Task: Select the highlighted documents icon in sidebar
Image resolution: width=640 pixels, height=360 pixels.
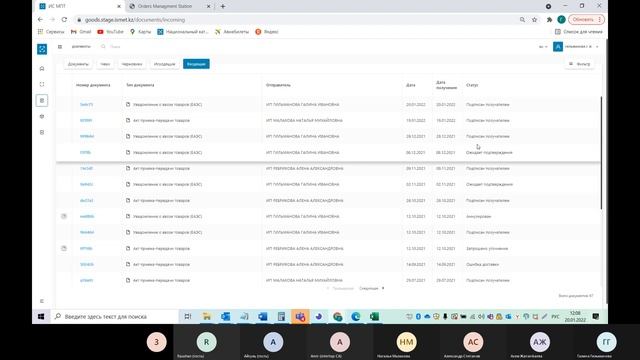Action: coord(42,100)
